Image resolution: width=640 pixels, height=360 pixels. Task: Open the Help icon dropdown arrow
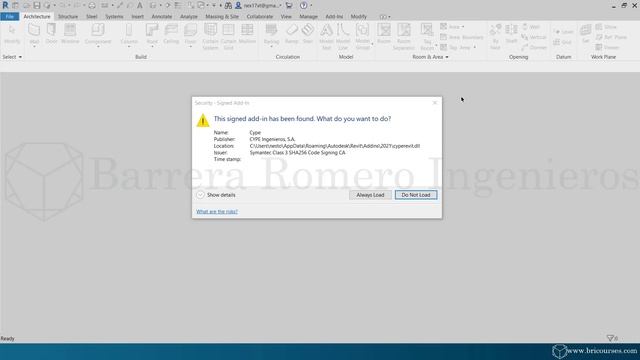(311, 6)
